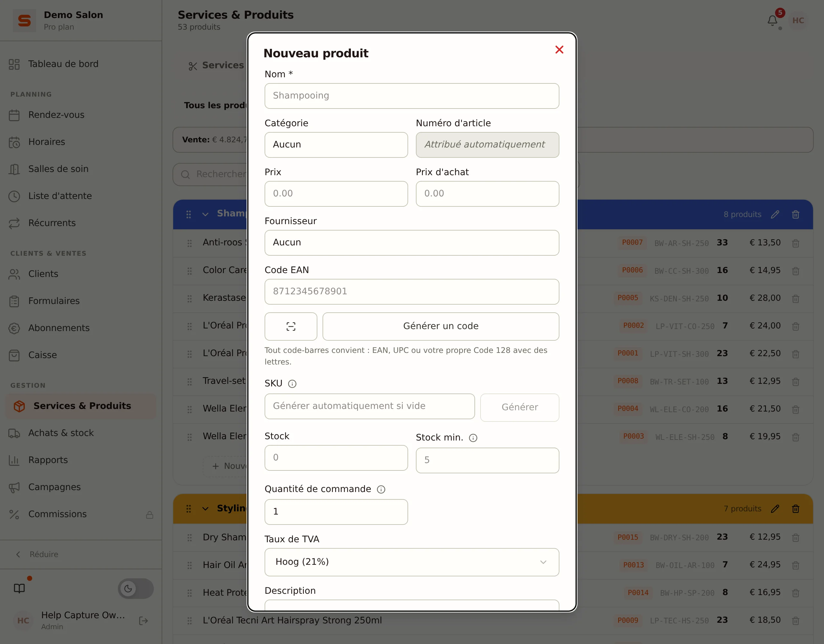Click the barcode scan icon button
824x644 pixels.
[x=291, y=327]
